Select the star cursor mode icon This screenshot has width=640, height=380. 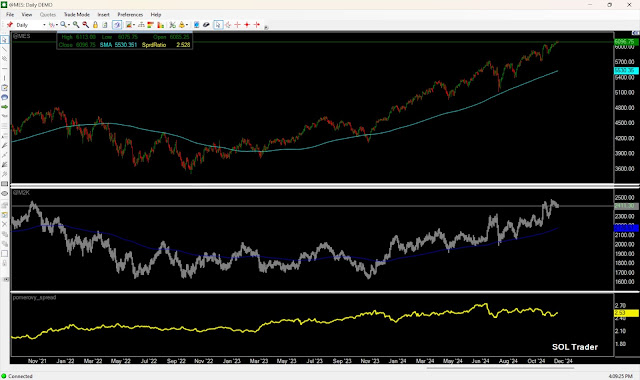click(x=228, y=25)
